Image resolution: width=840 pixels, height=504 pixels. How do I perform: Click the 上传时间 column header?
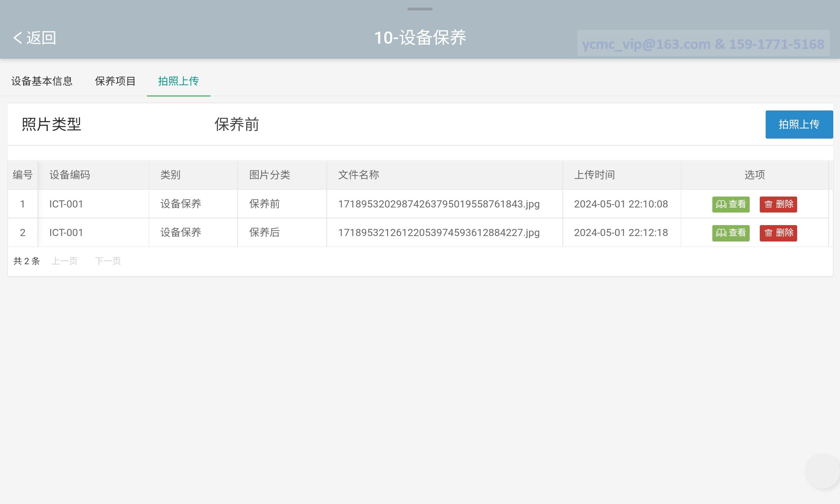click(594, 175)
